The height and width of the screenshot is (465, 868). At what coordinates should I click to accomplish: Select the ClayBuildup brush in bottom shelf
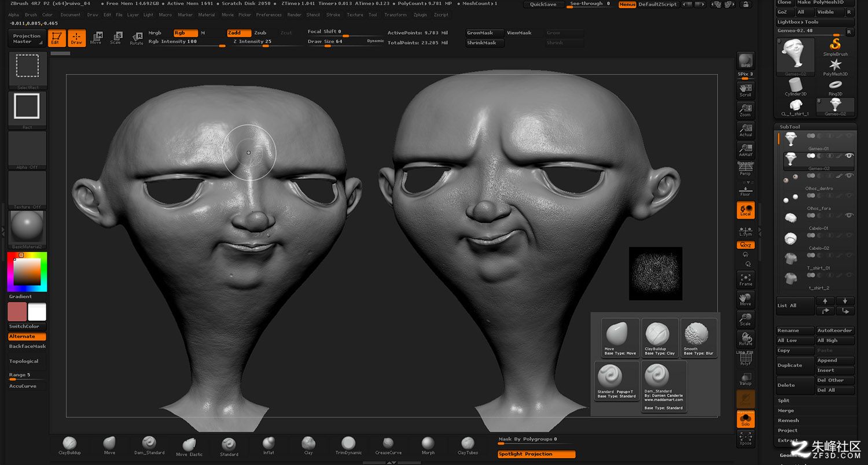69,446
